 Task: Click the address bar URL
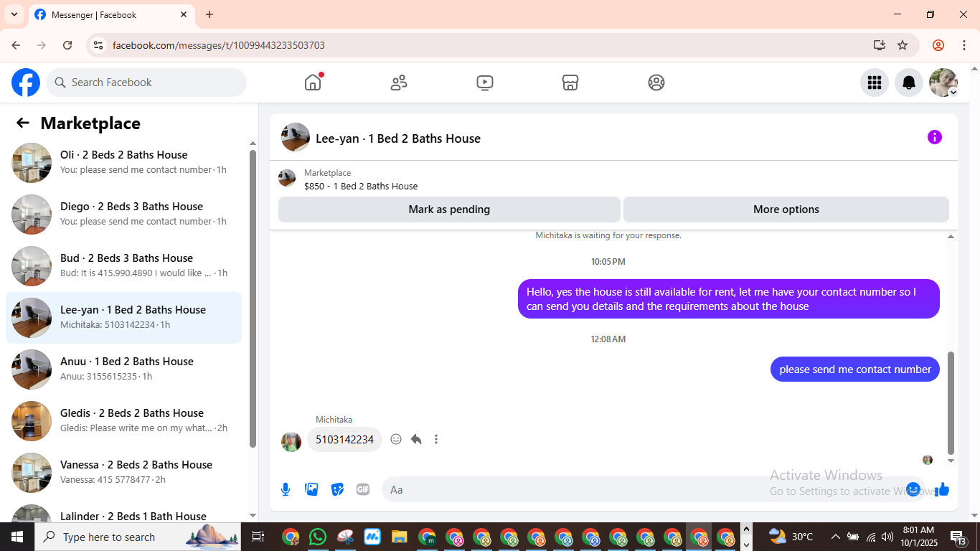219,45
